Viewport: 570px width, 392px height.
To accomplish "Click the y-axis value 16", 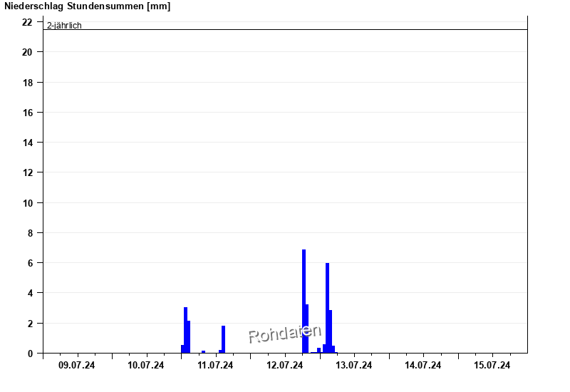I will (x=28, y=113).
